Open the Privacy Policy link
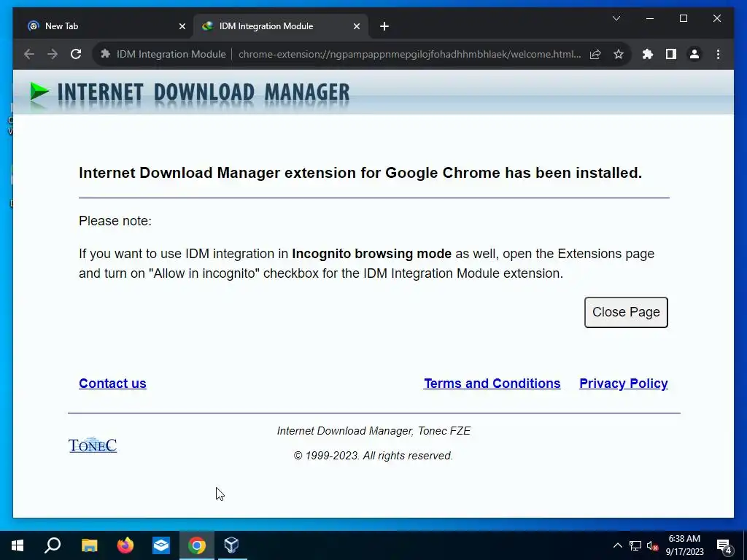The image size is (747, 560). [624, 384]
